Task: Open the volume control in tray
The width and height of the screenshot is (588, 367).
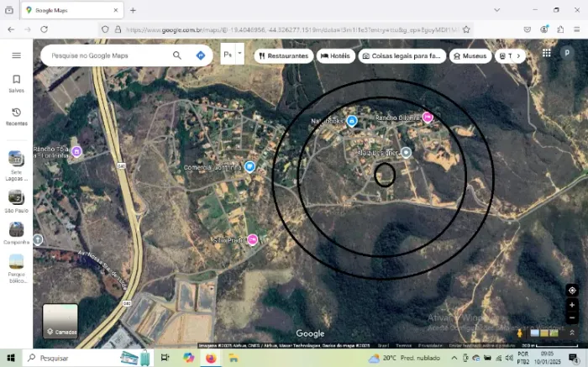Action: click(x=509, y=358)
